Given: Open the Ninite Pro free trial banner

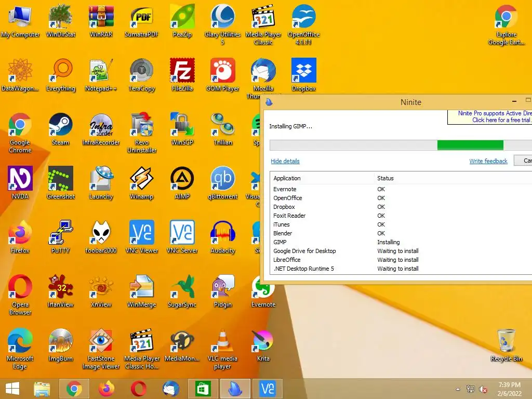Looking at the screenshot, I should [490, 117].
